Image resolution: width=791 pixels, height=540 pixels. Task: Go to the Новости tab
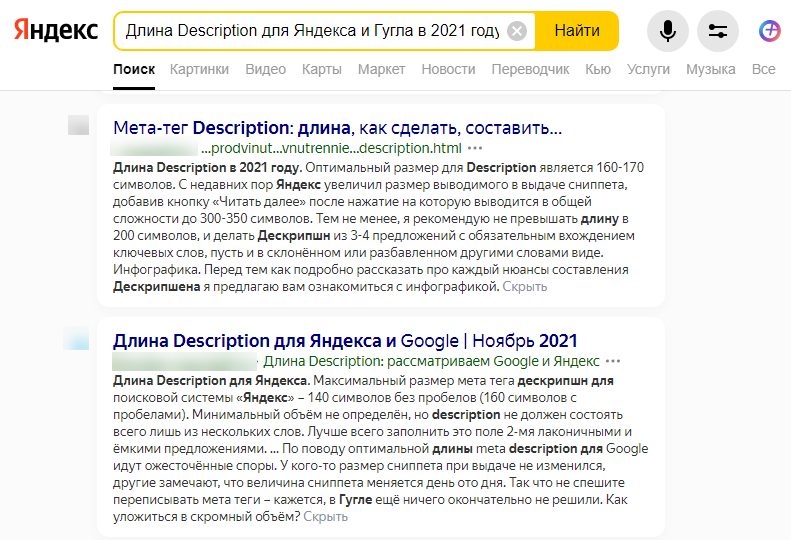pyautogui.click(x=448, y=69)
